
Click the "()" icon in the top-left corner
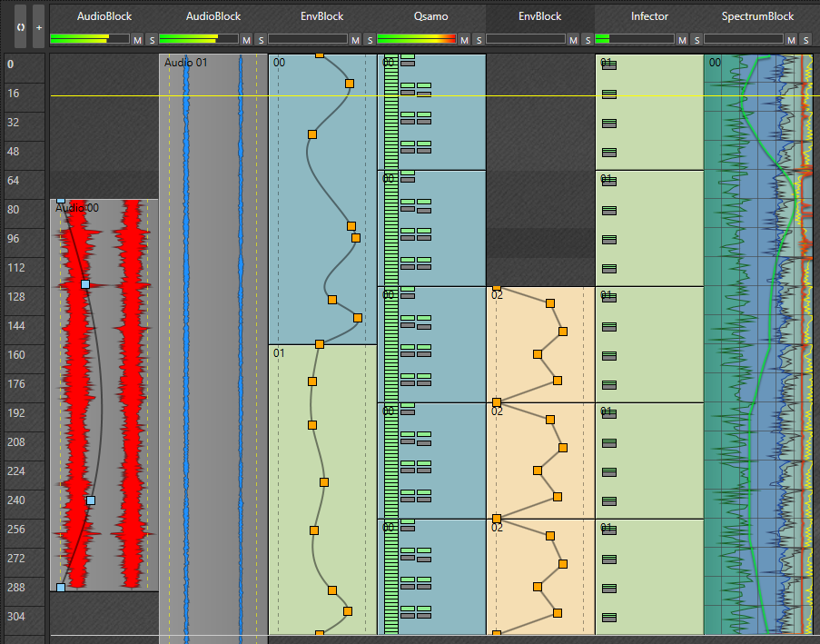coord(19,26)
